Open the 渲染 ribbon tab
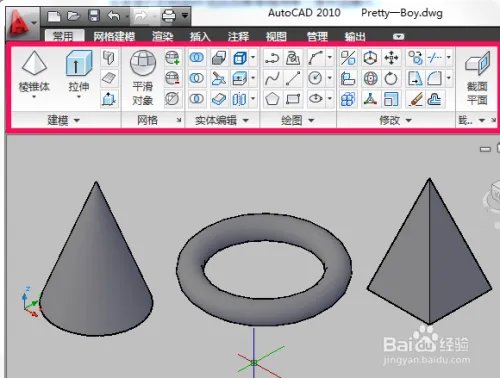The height and width of the screenshot is (378, 500). coord(162,36)
